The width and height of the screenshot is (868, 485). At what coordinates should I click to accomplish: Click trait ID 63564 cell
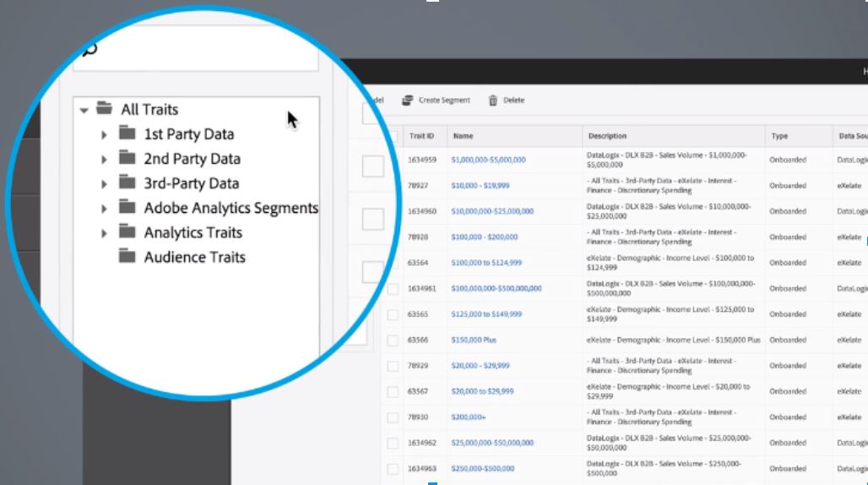click(x=417, y=263)
